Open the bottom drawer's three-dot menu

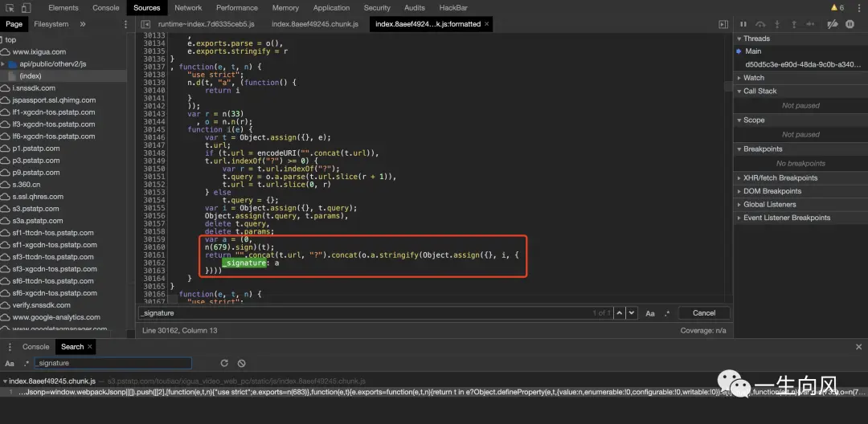(10, 347)
